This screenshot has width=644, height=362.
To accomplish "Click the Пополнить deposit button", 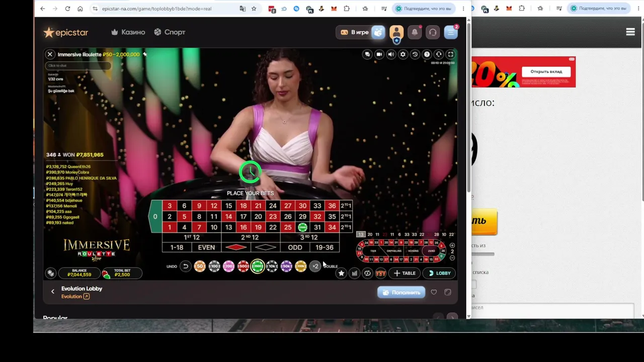I will [401, 293].
